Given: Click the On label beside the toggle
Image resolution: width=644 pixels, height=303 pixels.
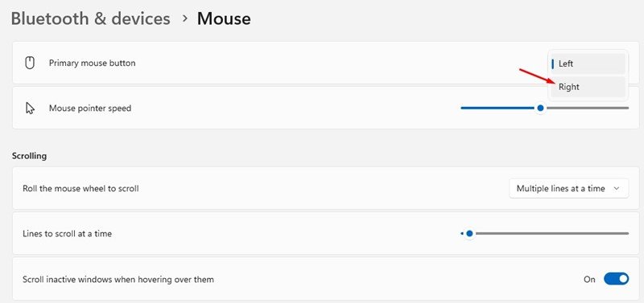Looking at the screenshot, I should click(589, 280).
